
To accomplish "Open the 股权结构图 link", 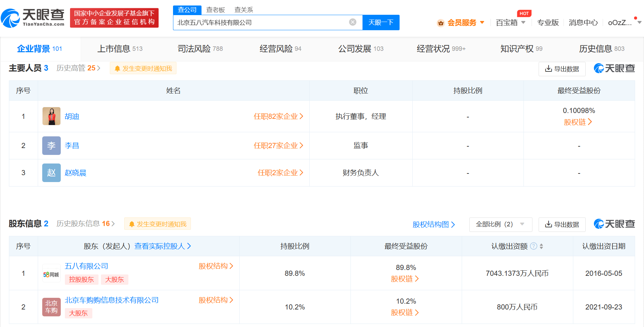I will pos(434,225).
